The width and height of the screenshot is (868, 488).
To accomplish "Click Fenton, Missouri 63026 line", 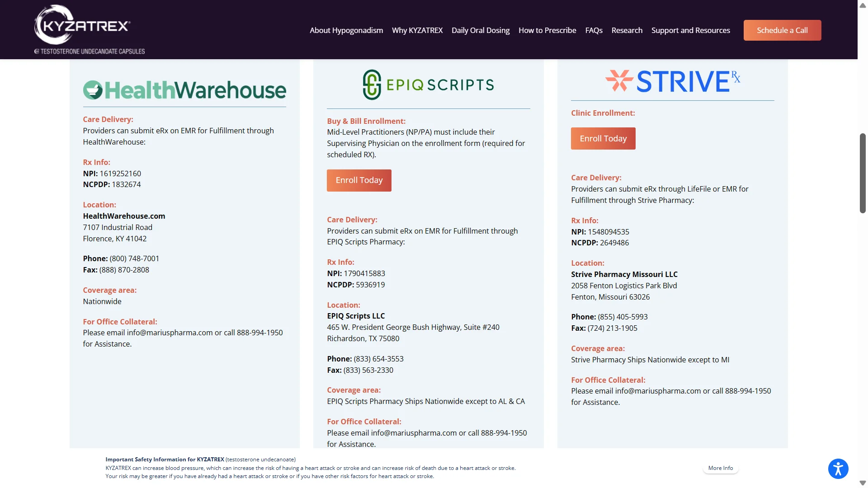I will pyautogui.click(x=610, y=297).
